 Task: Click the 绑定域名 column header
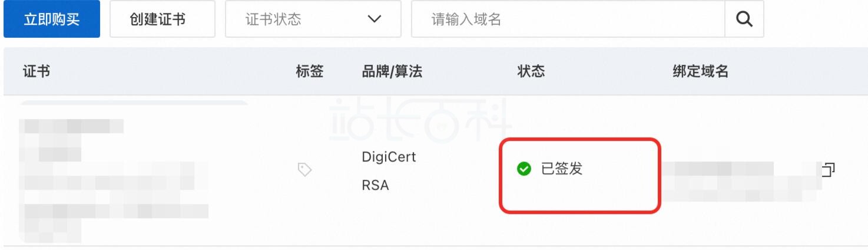point(701,71)
